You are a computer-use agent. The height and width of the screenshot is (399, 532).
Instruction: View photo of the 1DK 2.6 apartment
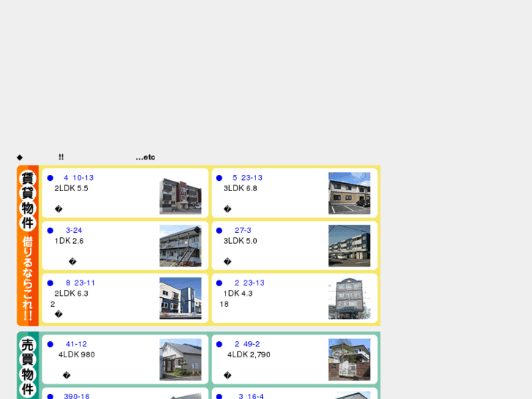[x=181, y=246]
